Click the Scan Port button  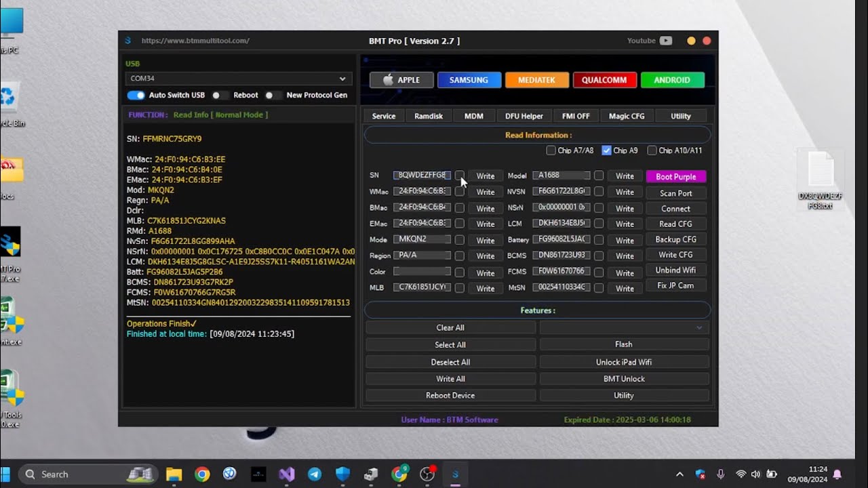point(676,193)
